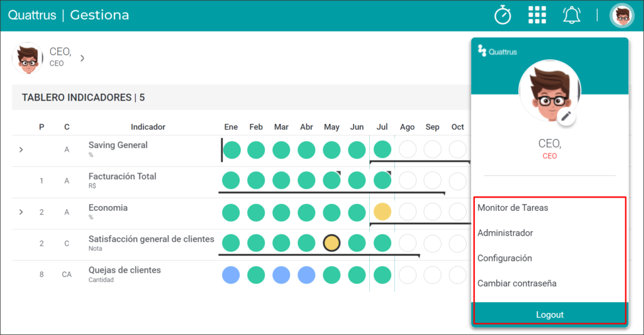Screen dimensions: 644x335
Task: Open Satisfacción general de clientes indicator
Action: tap(152, 239)
